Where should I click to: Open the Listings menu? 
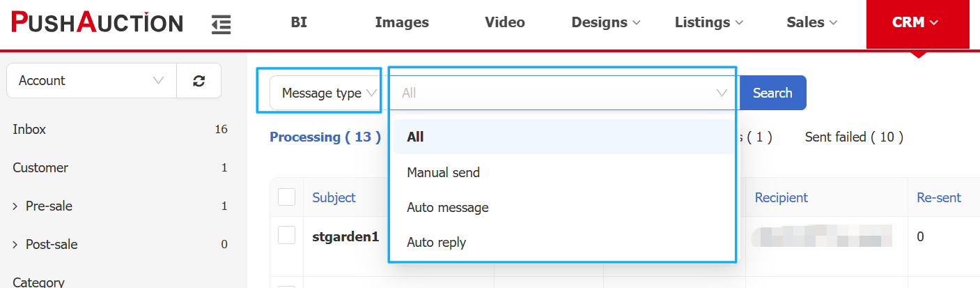click(x=708, y=23)
